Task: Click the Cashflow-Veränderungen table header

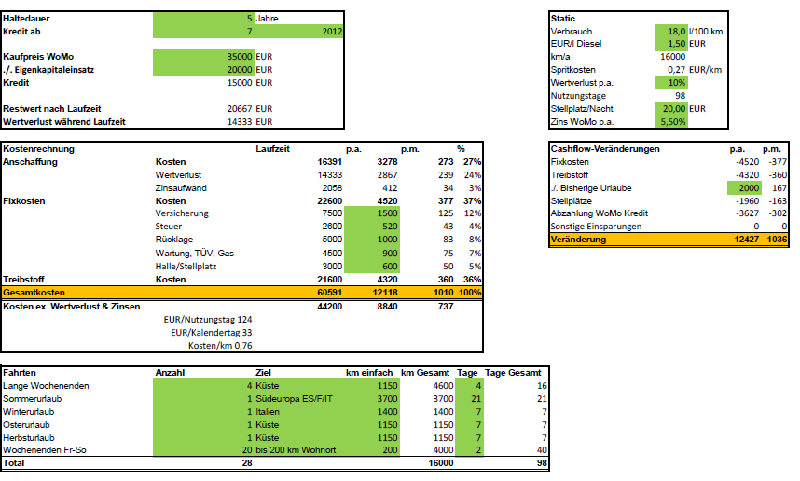Action: (605, 148)
